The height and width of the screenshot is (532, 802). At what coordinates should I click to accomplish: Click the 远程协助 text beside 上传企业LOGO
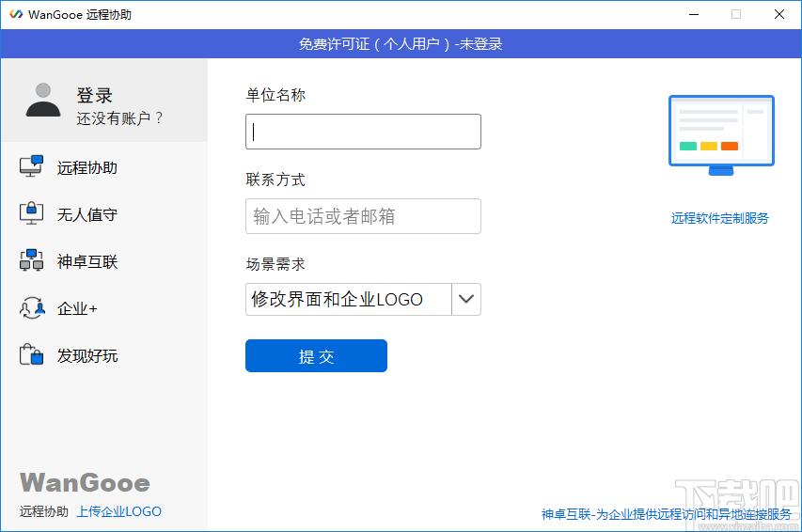pyautogui.click(x=44, y=511)
